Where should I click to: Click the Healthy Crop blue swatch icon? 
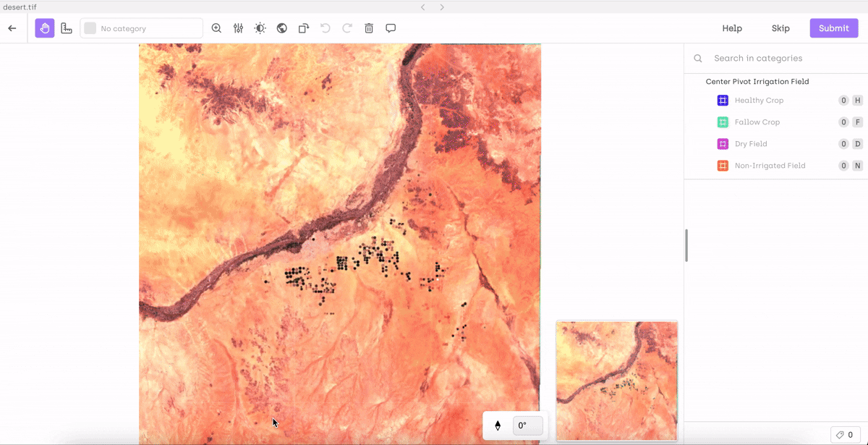pos(723,101)
